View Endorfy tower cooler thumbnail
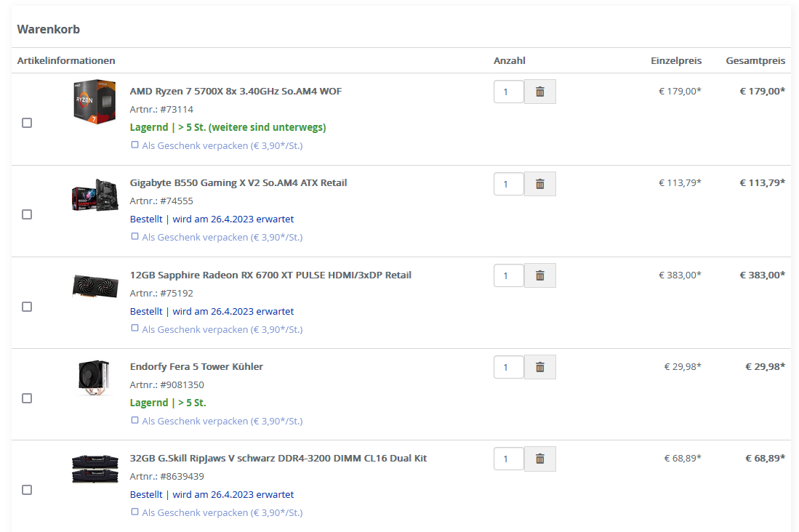This screenshot has width=799, height=532. click(95, 378)
